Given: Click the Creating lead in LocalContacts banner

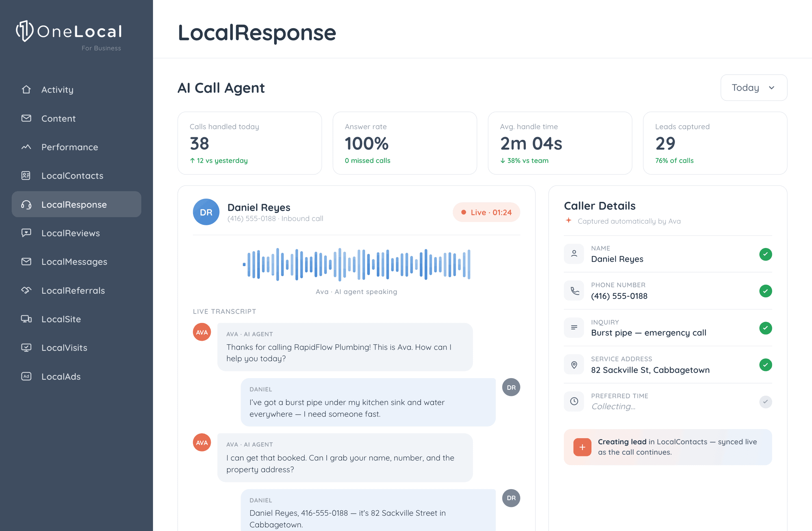Looking at the screenshot, I should (x=668, y=447).
